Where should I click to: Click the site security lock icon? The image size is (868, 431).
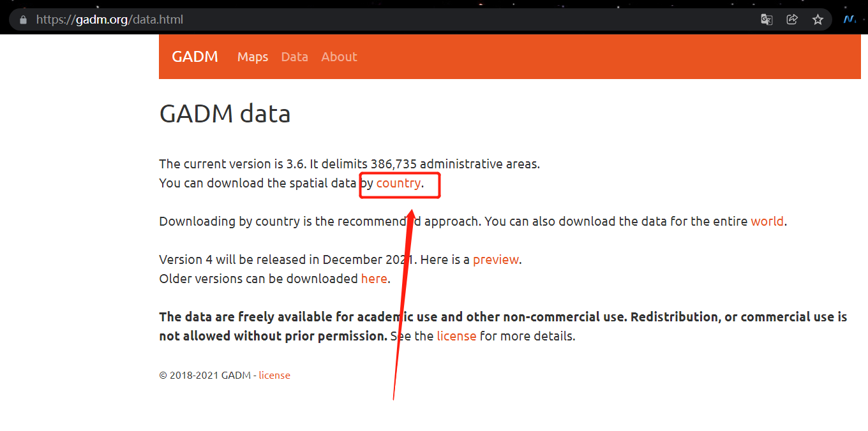(24, 20)
